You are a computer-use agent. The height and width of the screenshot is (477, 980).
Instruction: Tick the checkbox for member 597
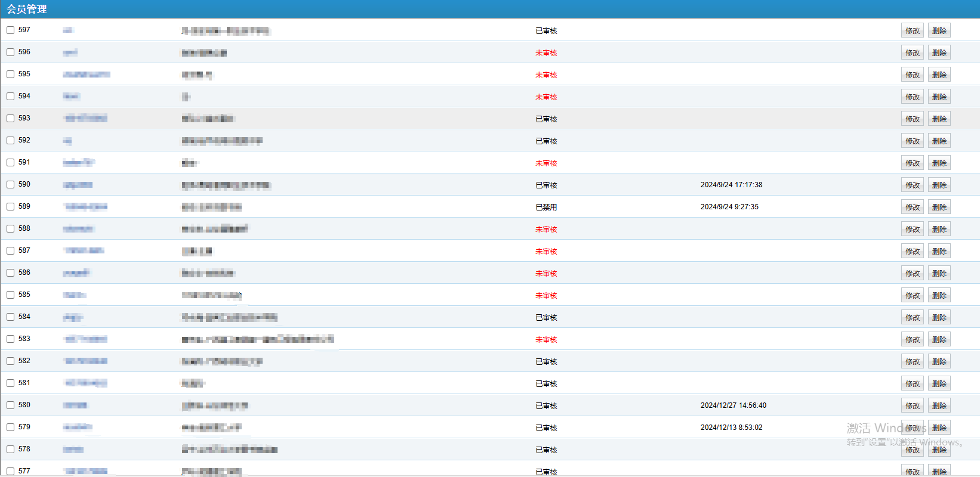[x=11, y=30]
